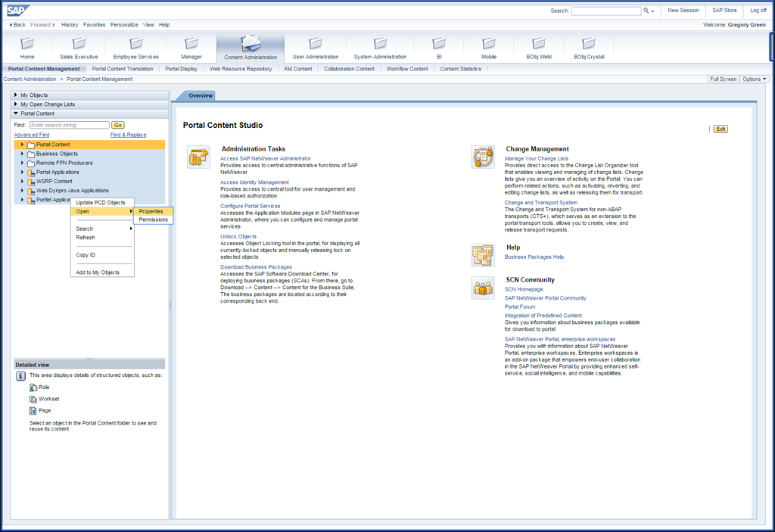Open the System Administration icon tab

click(x=380, y=43)
